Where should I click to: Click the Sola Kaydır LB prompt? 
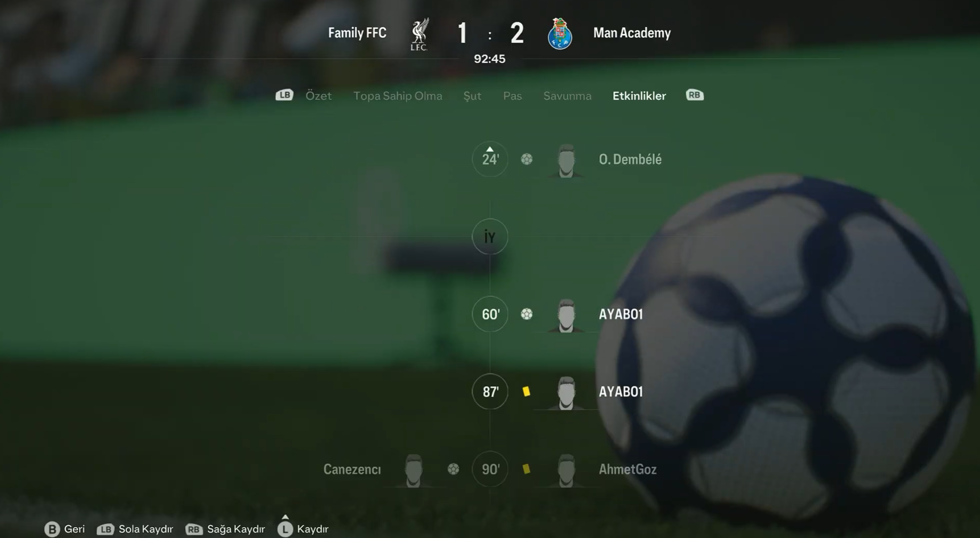coord(135,529)
